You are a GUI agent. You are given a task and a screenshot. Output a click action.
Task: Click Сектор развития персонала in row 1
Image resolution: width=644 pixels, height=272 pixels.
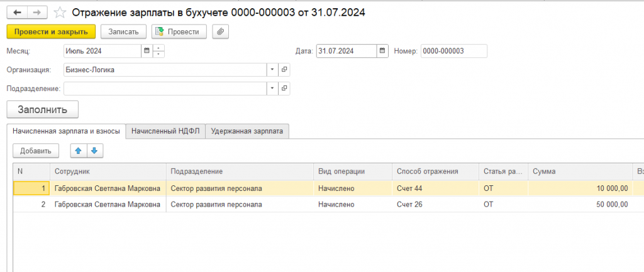point(240,188)
